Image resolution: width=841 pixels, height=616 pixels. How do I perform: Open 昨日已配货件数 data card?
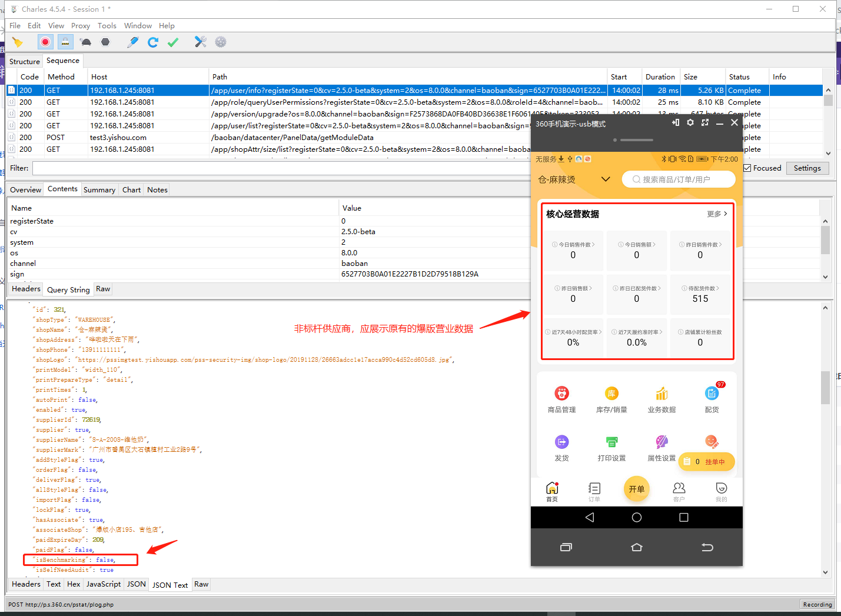637,294
